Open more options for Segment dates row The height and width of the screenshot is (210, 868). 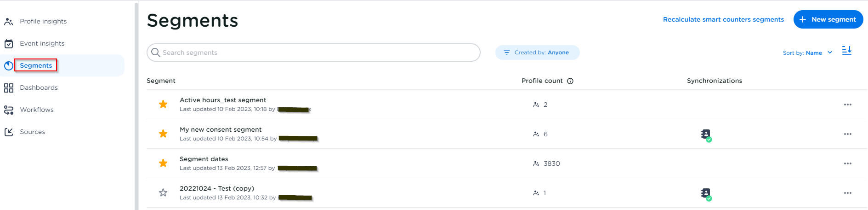[x=847, y=163]
